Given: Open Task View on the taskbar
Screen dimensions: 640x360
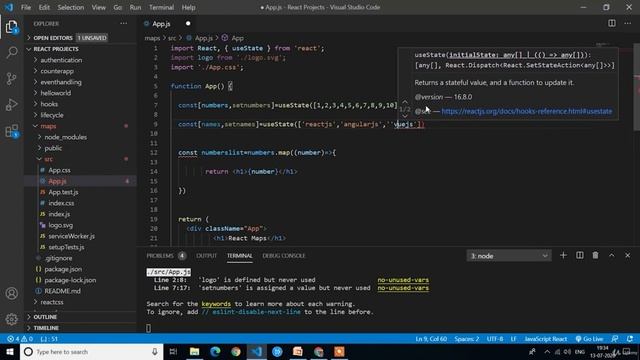Looking at the screenshot, I should [173, 351].
